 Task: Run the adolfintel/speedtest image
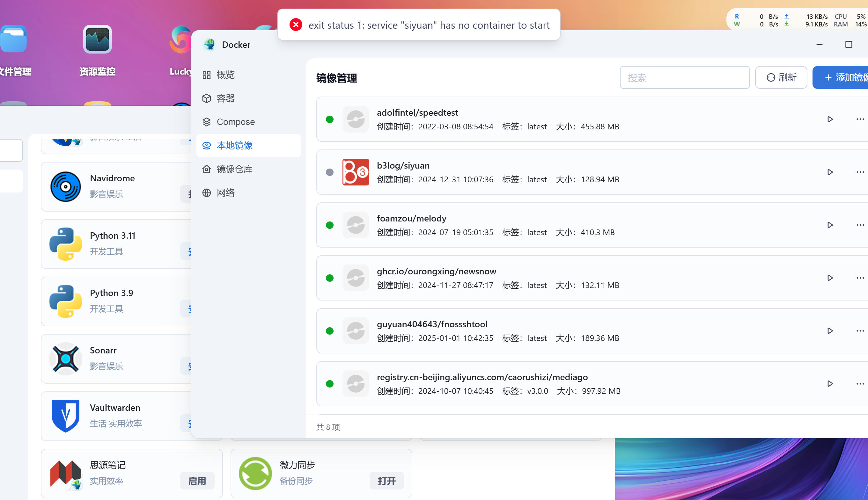[x=830, y=119]
